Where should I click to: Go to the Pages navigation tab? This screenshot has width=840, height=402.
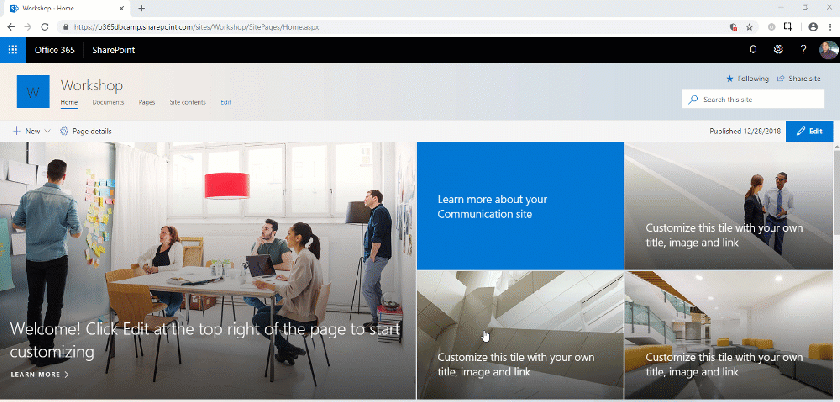147,102
